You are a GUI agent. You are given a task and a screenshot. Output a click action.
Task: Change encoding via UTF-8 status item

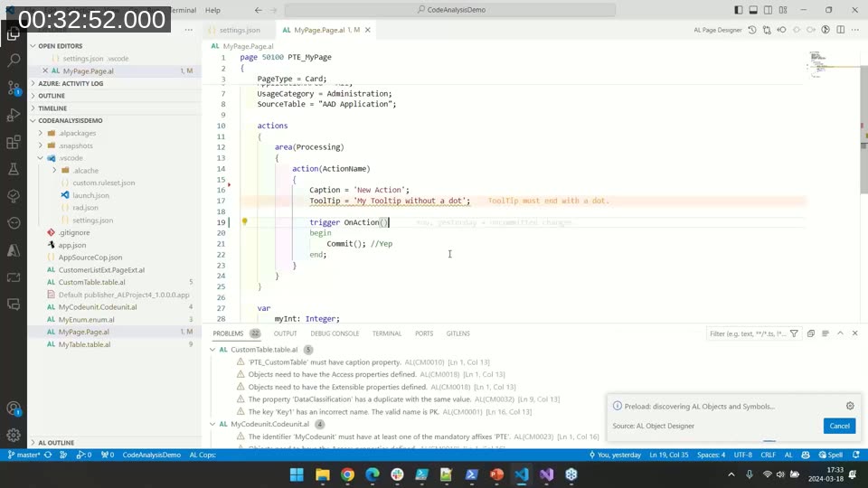tap(743, 455)
